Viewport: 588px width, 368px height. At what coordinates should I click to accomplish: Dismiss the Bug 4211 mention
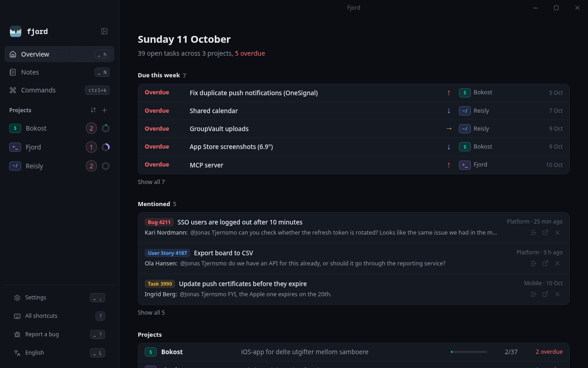click(557, 233)
